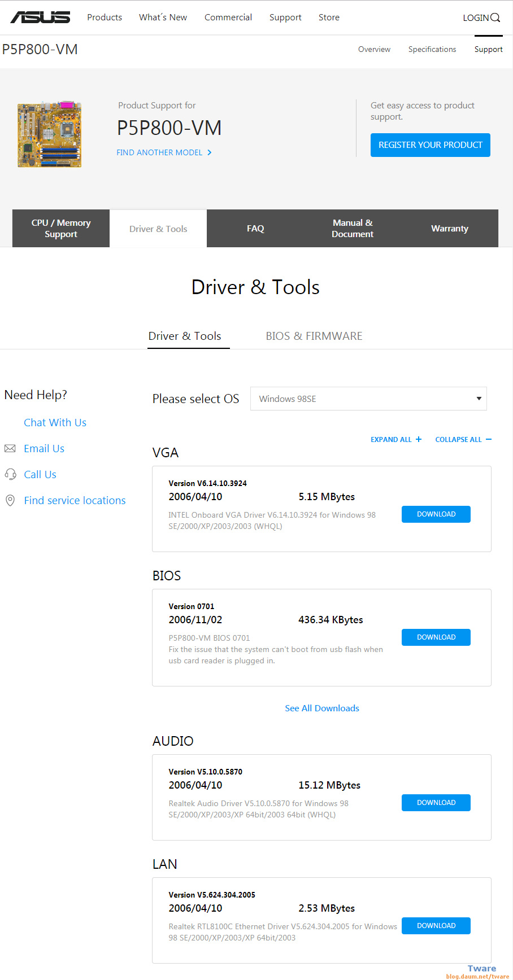This screenshot has height=980, width=513.
Task: Open the Support menu in top navigation
Action: point(285,17)
